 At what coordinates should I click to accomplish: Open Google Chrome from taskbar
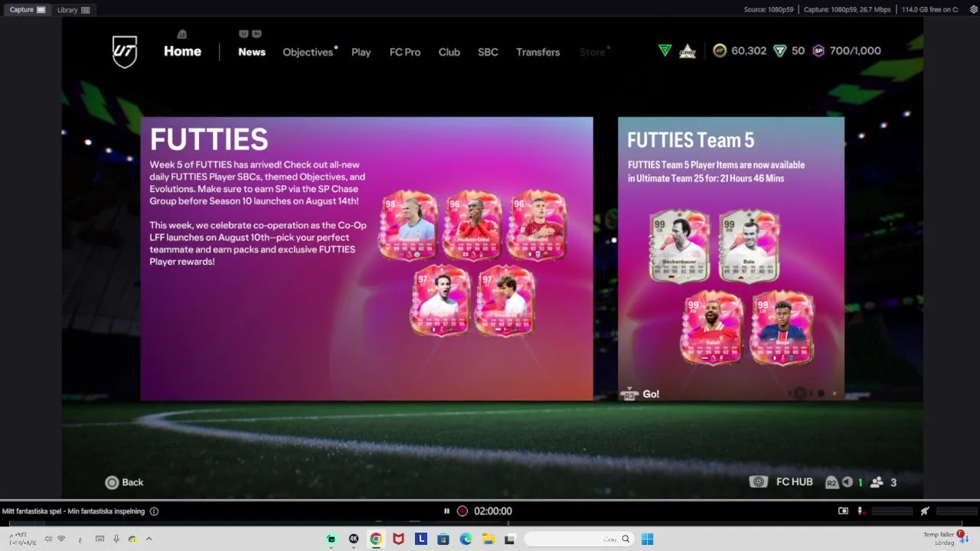[x=376, y=539]
